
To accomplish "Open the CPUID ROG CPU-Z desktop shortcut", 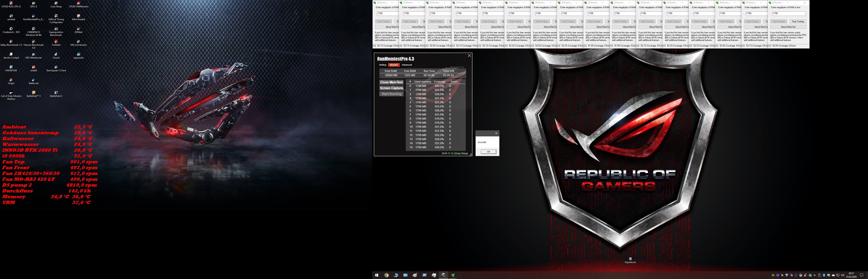I will point(11,4).
